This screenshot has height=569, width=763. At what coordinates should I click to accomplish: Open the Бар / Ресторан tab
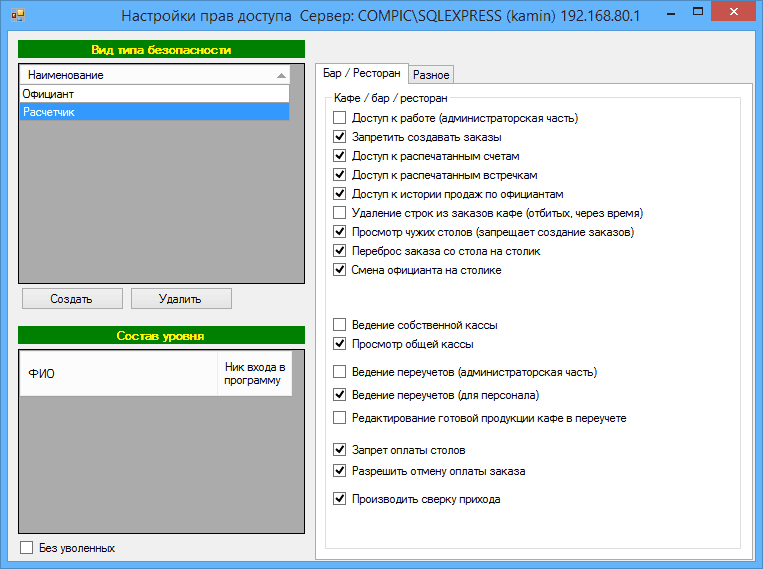pos(362,73)
